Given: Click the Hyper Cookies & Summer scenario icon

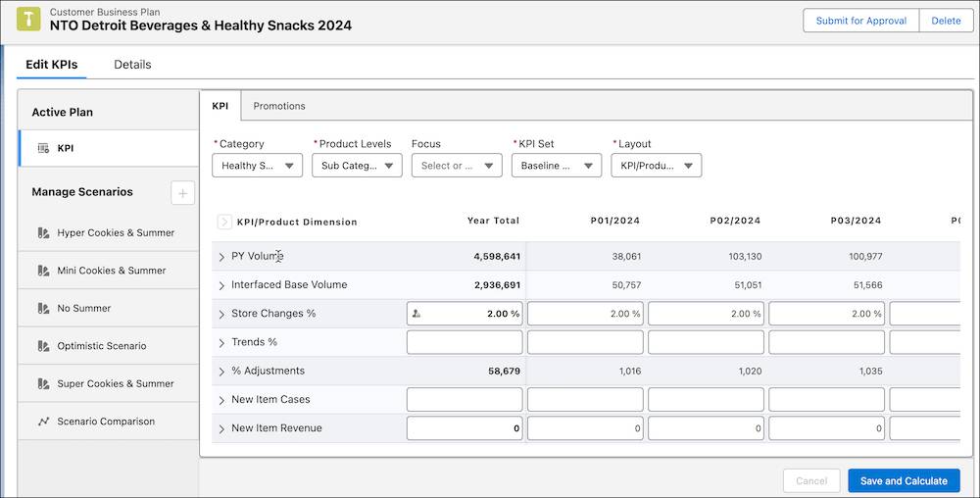Looking at the screenshot, I should click(x=43, y=232).
